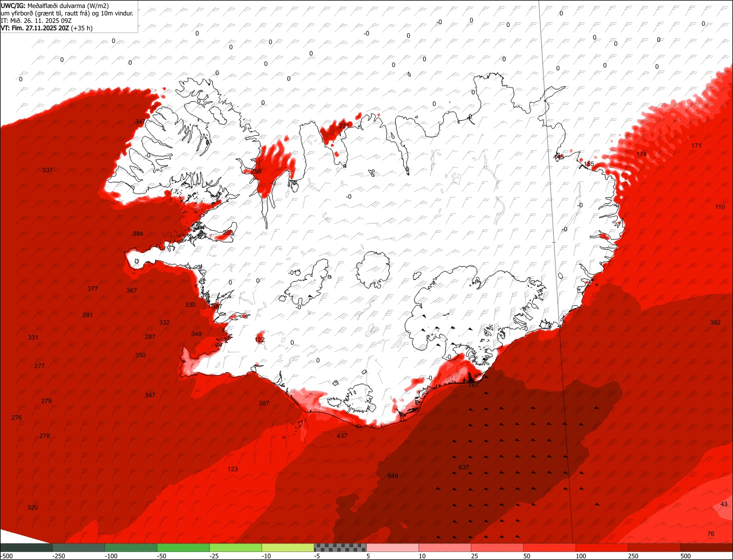Screen dimensions: 733x560
Task: Click the map value 767 on the south coast
Action: tap(474, 385)
